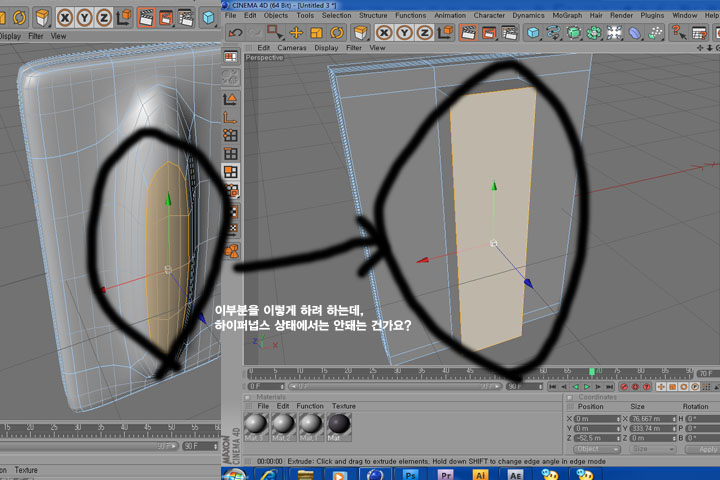Click the viewport zoom navigation arrow icon
The image size is (720, 480).
point(709,48)
